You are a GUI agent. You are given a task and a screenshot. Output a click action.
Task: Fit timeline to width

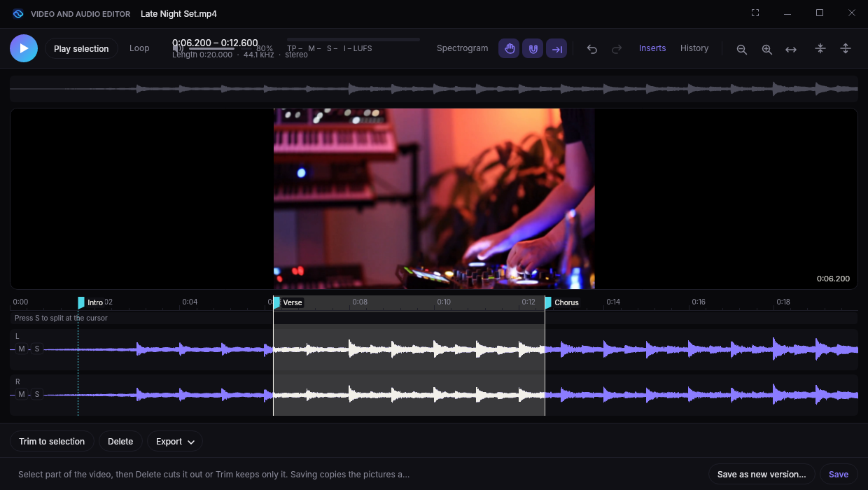pyautogui.click(x=791, y=49)
